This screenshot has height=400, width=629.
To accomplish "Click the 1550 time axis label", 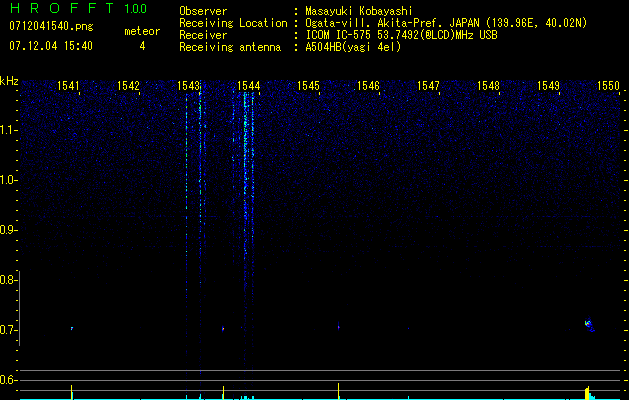I will [609, 86].
